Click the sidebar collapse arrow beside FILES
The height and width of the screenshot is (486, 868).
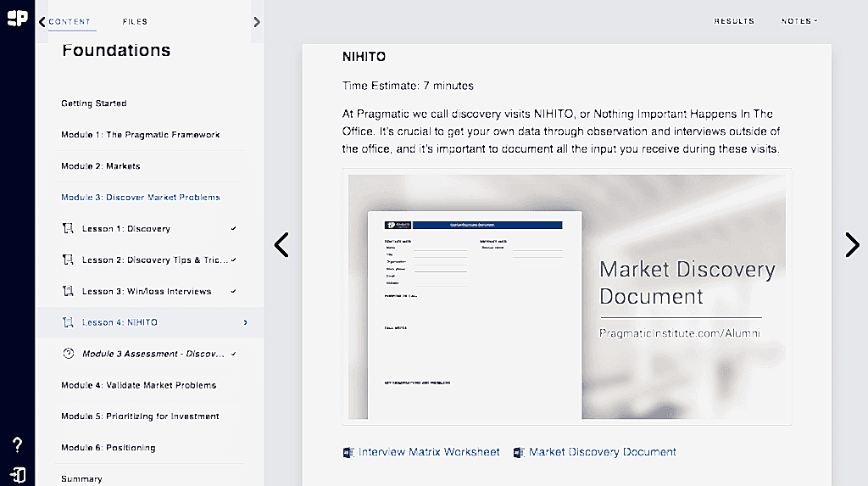[x=257, y=22]
